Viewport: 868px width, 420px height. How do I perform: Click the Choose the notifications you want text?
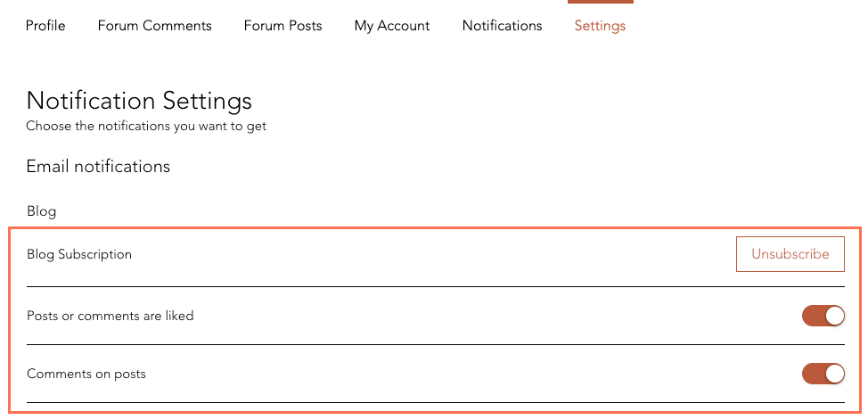point(146,127)
